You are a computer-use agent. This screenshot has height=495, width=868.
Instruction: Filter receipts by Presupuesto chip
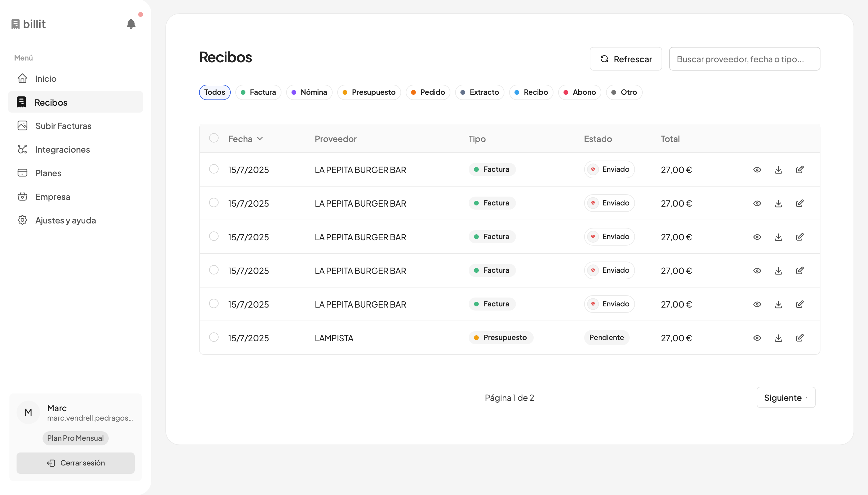coord(369,92)
